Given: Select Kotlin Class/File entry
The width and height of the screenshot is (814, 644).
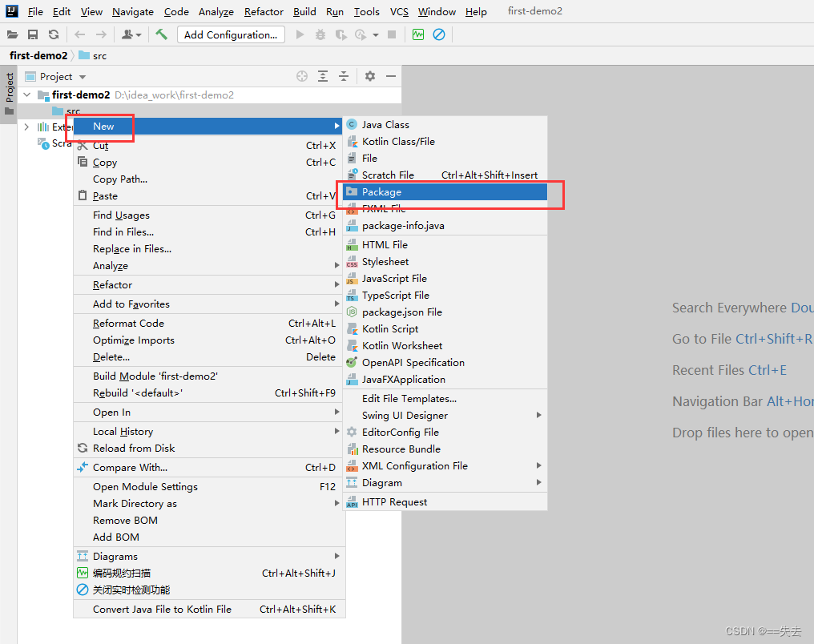Looking at the screenshot, I should tap(445, 141).
